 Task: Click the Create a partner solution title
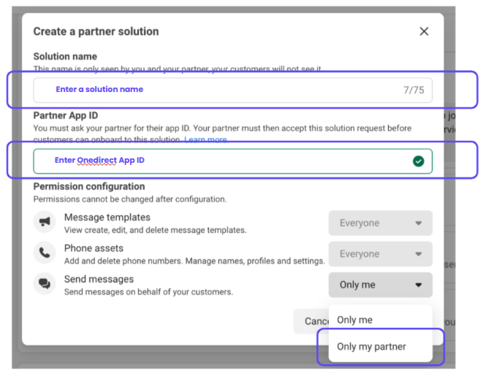point(96,31)
